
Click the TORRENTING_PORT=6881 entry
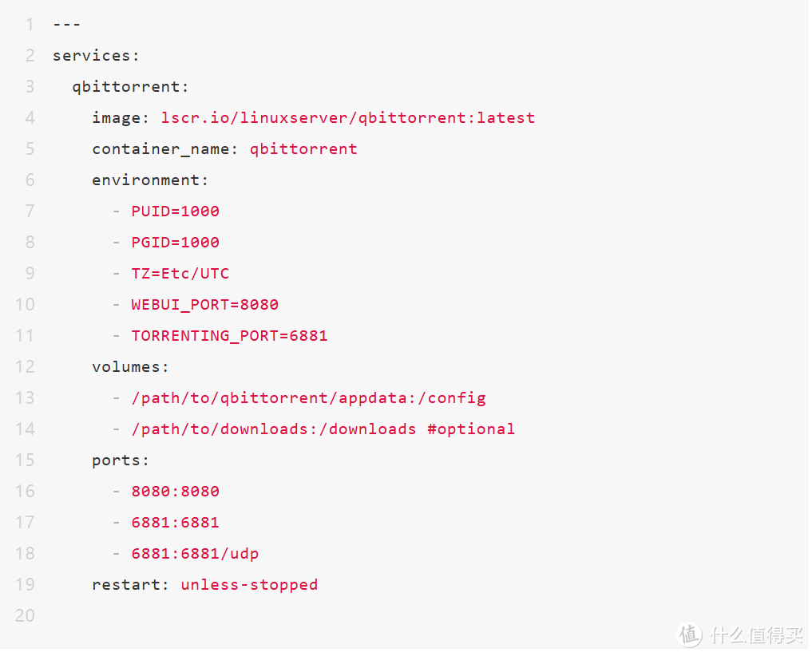pos(229,336)
